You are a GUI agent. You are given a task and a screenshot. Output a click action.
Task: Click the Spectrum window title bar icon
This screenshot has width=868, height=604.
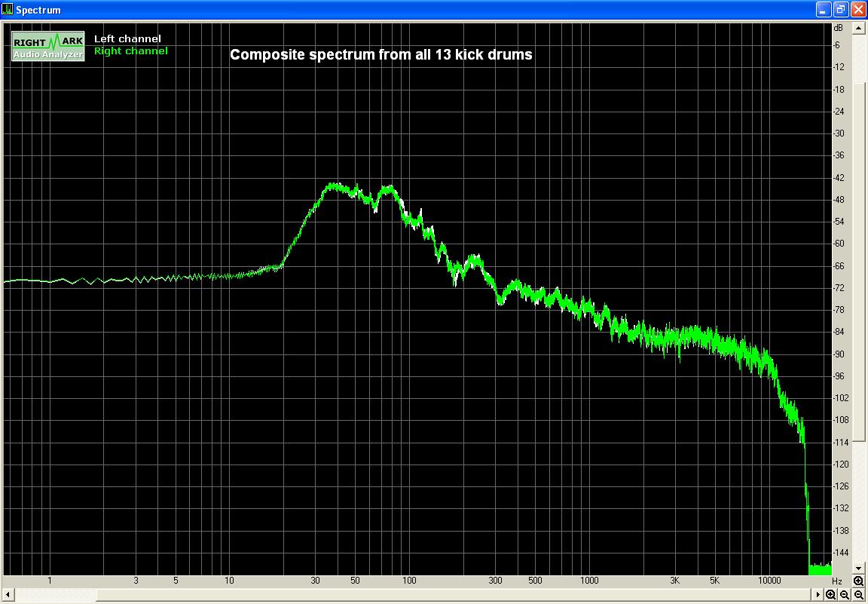point(8,9)
